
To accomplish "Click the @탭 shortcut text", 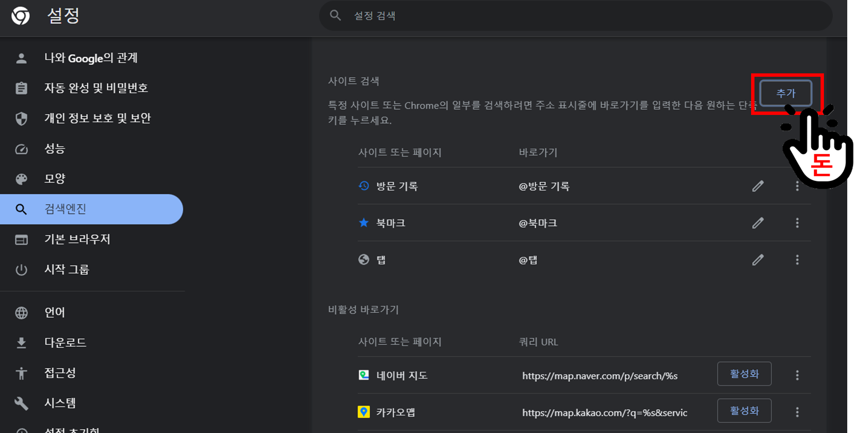I will coord(528,260).
